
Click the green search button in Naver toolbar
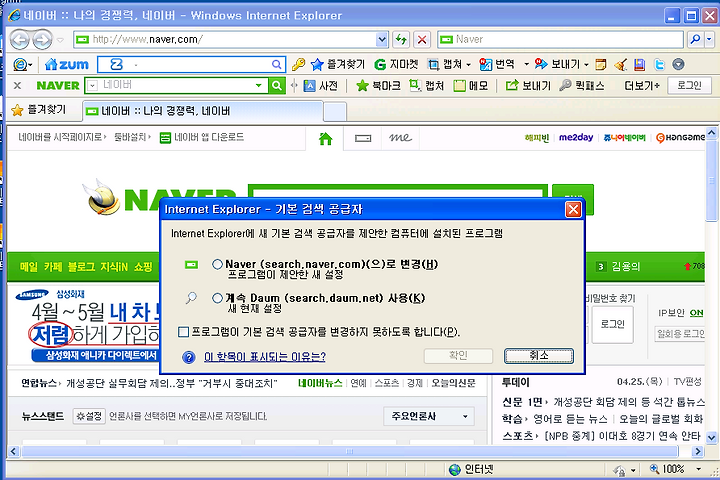click(277, 85)
